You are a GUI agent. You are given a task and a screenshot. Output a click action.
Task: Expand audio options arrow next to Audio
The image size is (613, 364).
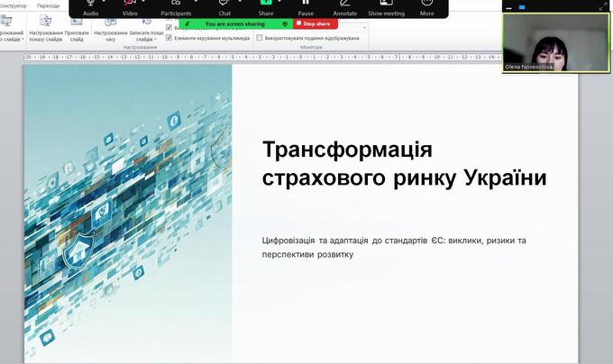pyautogui.click(x=104, y=4)
